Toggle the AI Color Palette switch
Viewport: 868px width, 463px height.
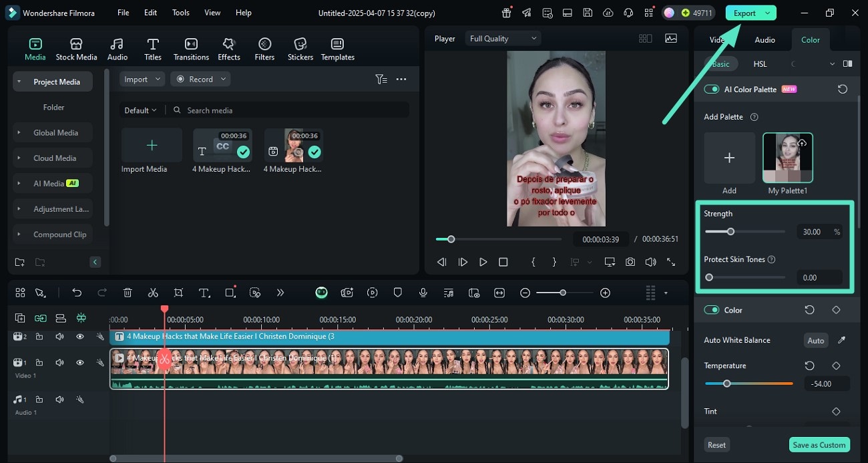tap(712, 89)
